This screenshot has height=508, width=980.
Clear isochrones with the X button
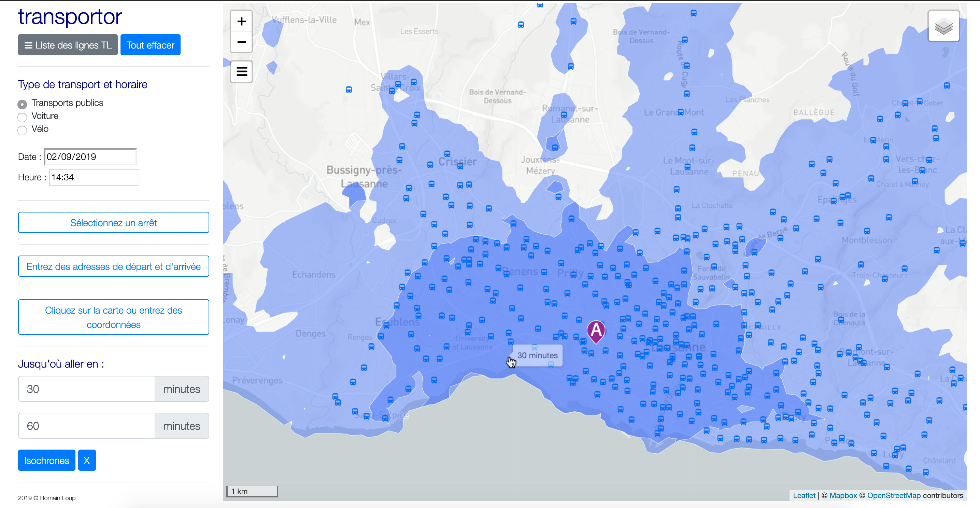[x=87, y=460]
